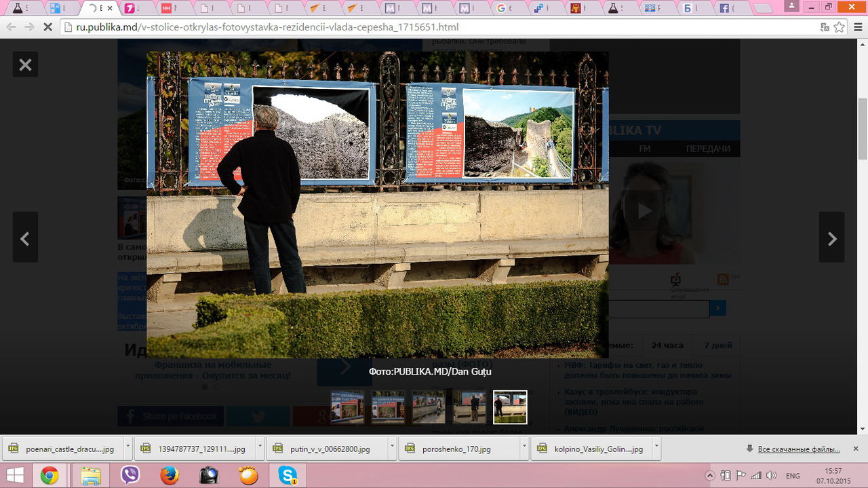Expand the dropdown arrow for poroshenko_170.jpg

(x=524, y=449)
